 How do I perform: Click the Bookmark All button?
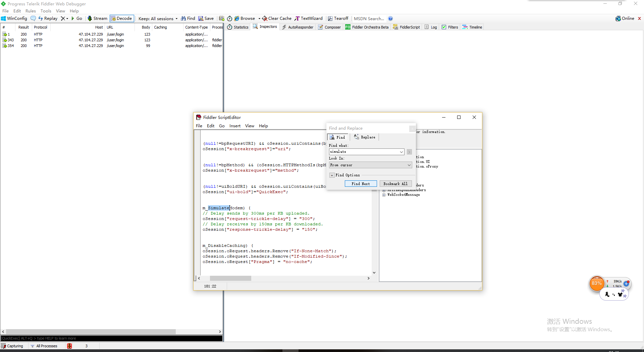pyautogui.click(x=395, y=184)
